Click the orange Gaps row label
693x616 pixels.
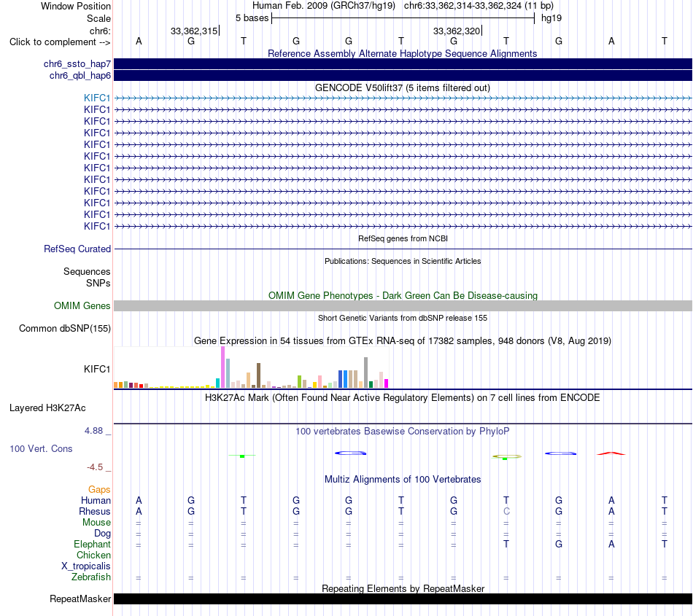99,489
